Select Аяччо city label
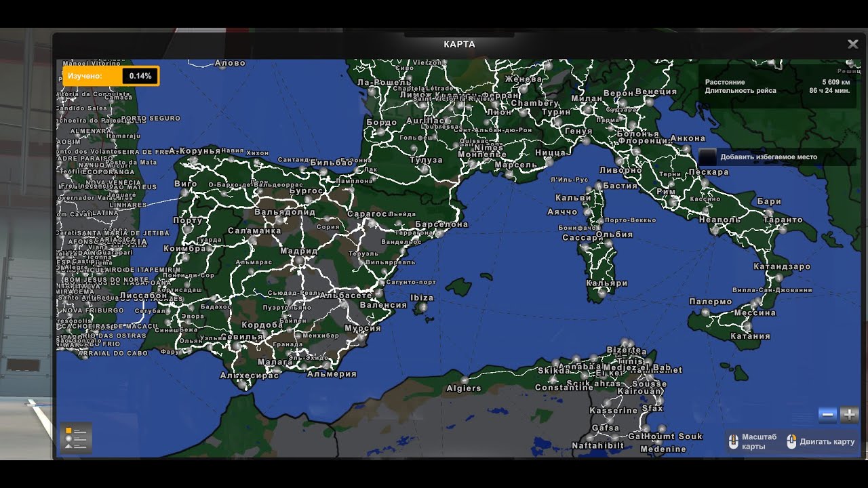 (x=562, y=212)
